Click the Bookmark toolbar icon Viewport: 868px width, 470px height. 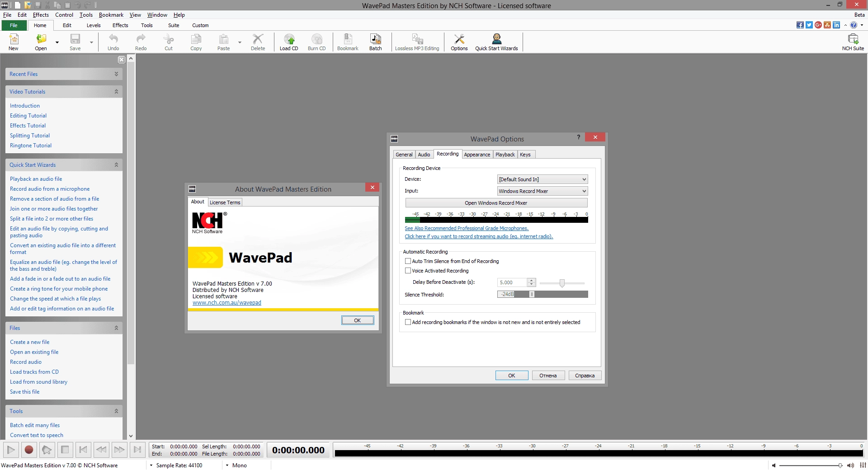[x=348, y=42]
